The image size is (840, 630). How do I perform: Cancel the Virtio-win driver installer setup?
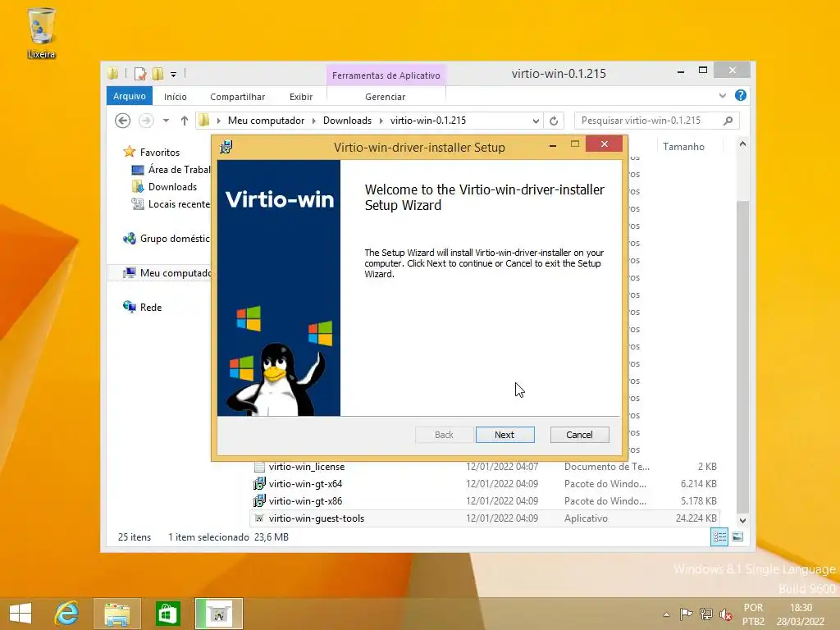pyautogui.click(x=579, y=435)
